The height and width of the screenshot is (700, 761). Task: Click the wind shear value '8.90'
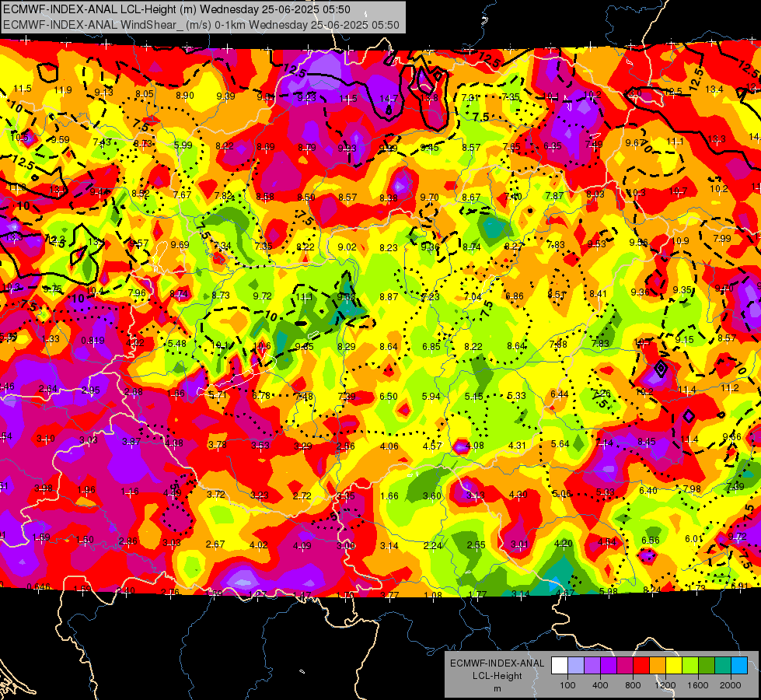point(185,96)
